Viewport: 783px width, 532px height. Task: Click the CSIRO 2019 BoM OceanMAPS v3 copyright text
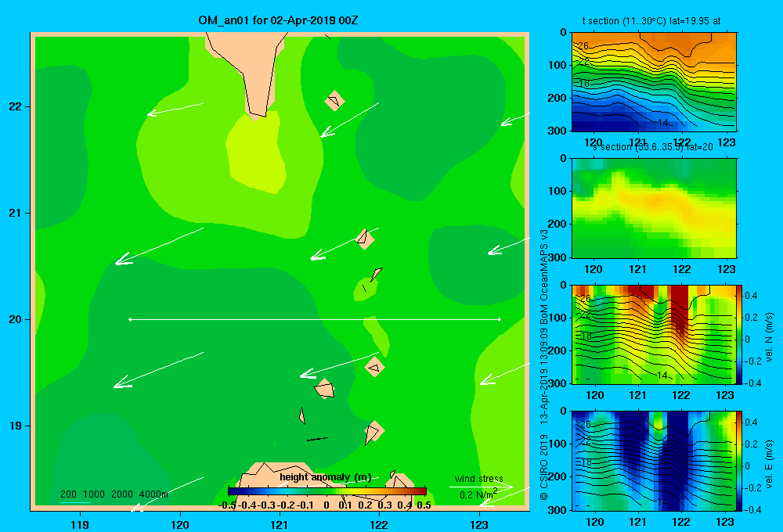point(544,365)
